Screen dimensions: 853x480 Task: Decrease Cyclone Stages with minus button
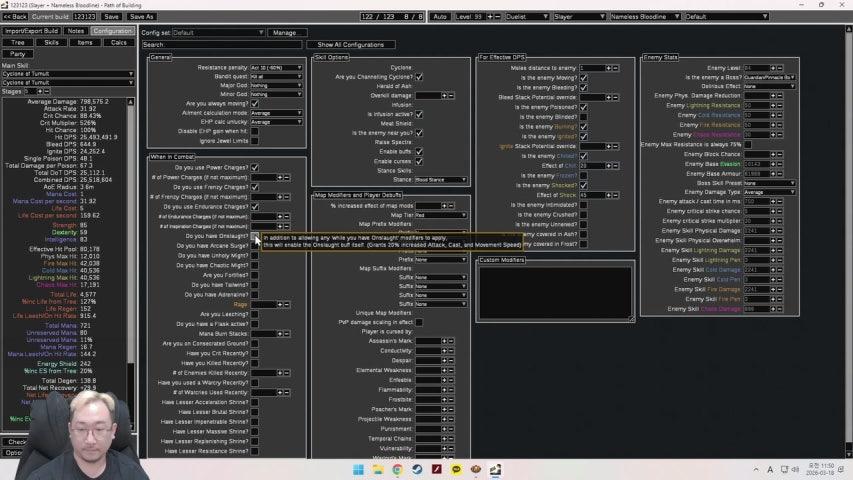pyautogui.click(x=46, y=91)
